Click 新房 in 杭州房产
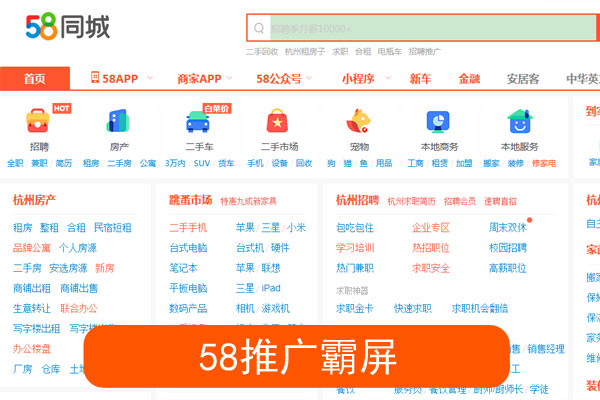The image size is (600, 400). coord(104,268)
